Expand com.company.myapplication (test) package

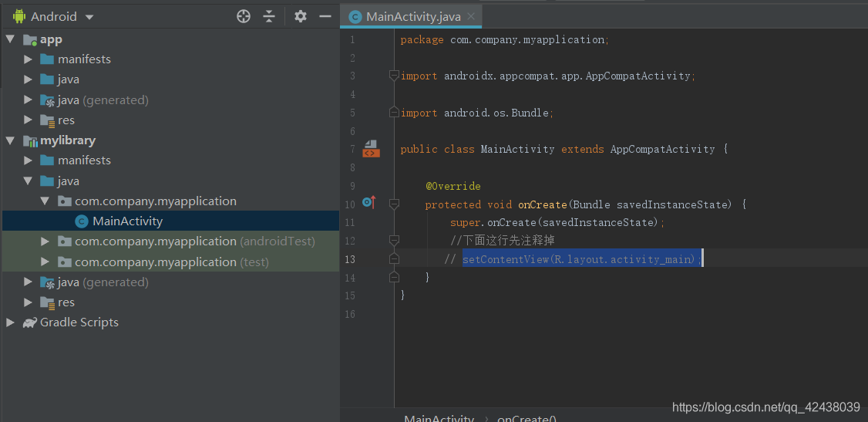45,262
